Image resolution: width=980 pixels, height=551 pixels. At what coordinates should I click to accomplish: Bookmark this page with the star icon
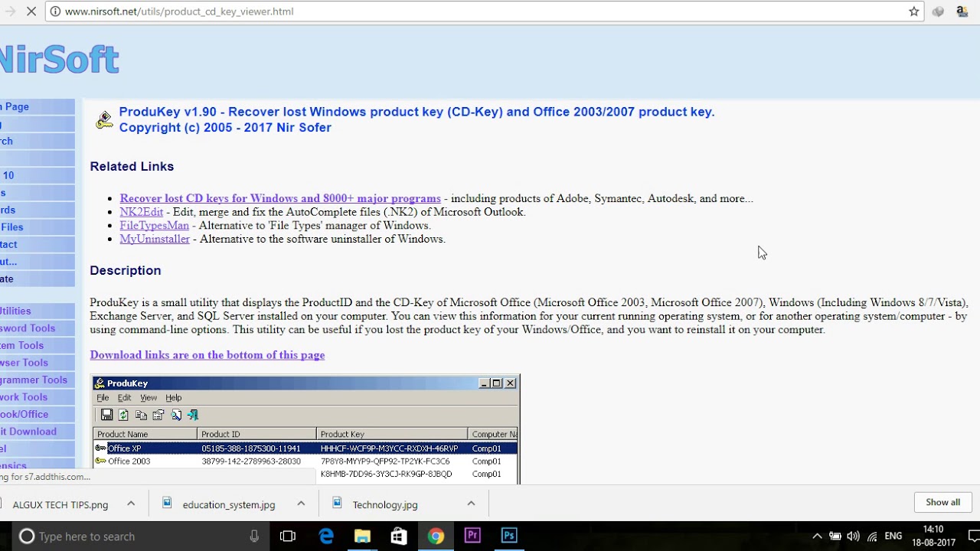[913, 11]
